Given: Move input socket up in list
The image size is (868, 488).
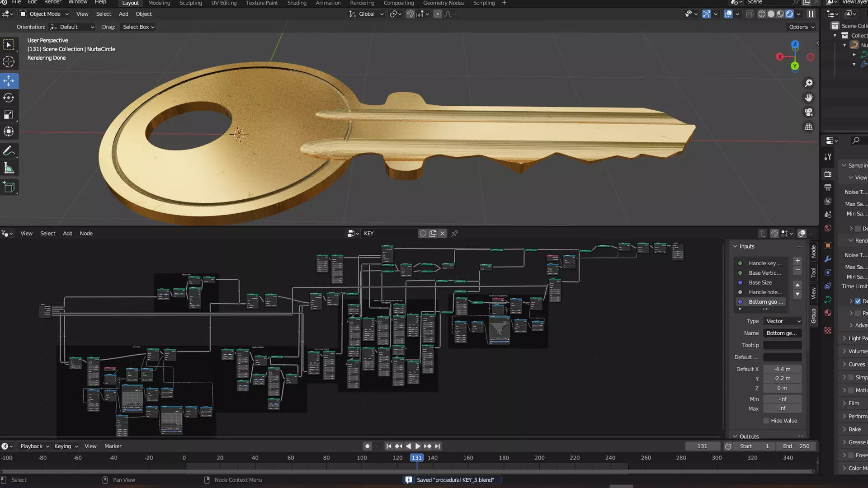Looking at the screenshot, I should (x=797, y=285).
